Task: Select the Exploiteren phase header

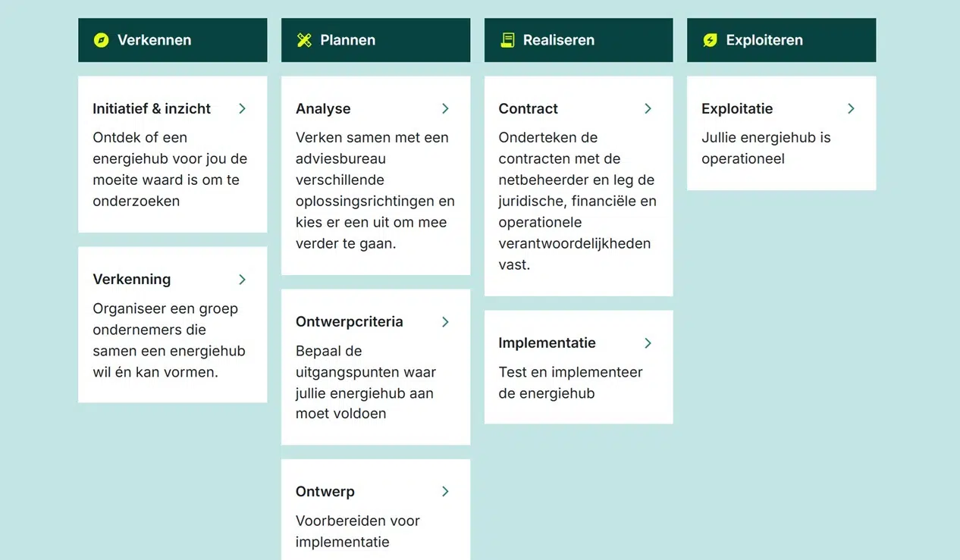Action: pos(781,40)
